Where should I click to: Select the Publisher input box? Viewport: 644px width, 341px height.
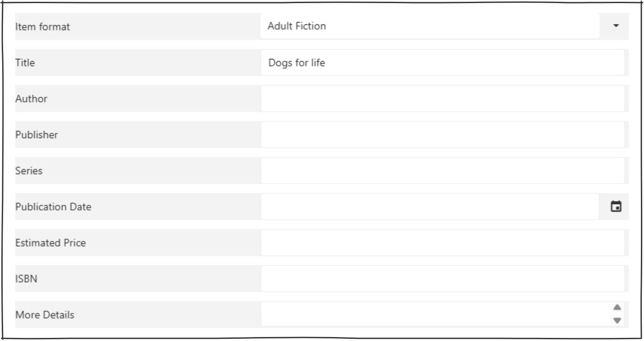(442, 135)
